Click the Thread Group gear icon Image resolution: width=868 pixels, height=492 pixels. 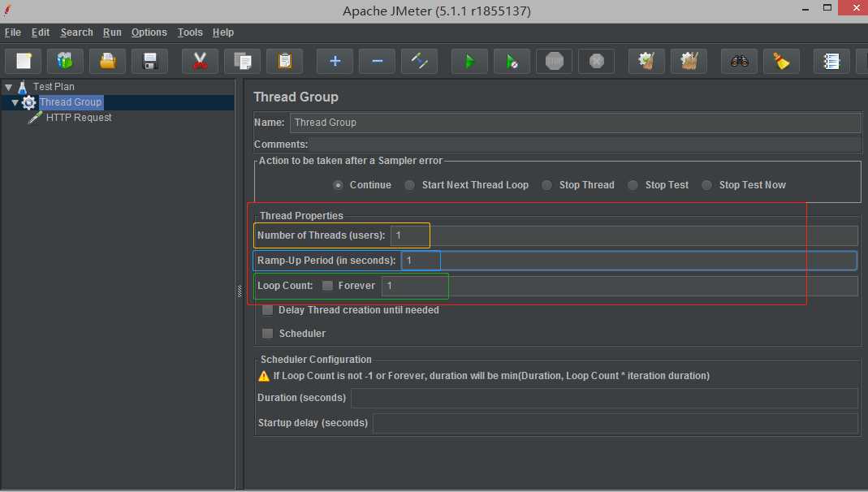coord(28,102)
